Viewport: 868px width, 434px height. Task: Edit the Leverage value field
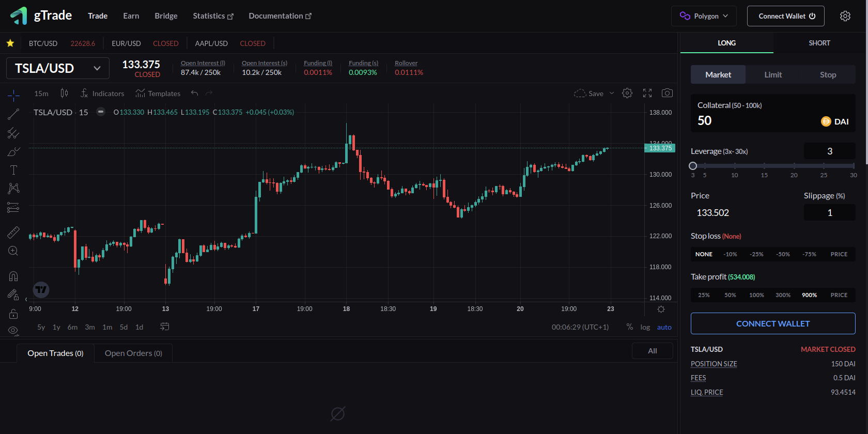click(x=830, y=151)
